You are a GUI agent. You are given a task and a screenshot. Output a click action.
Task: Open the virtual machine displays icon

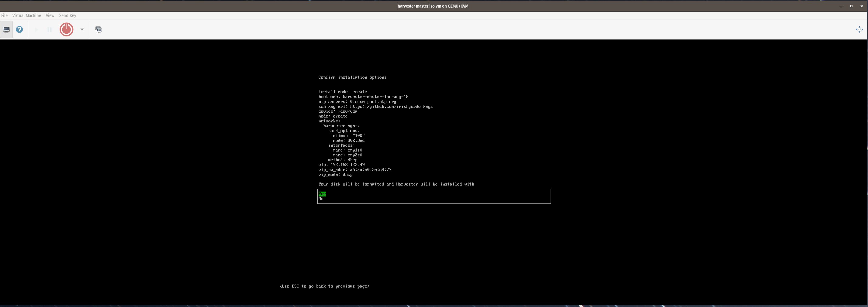tap(99, 29)
